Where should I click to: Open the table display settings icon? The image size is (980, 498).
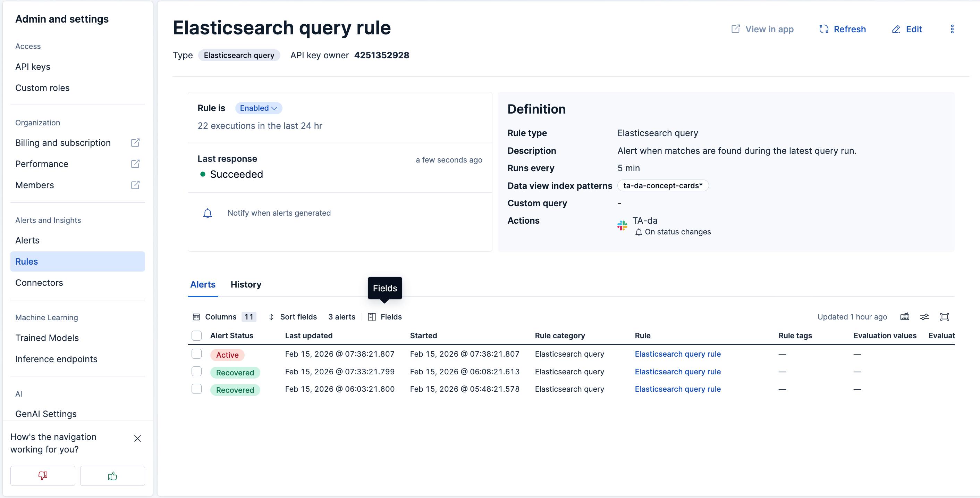point(924,317)
